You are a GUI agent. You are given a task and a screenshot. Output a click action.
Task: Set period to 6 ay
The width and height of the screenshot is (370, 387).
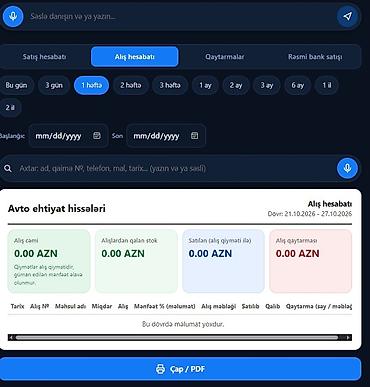[298, 85]
